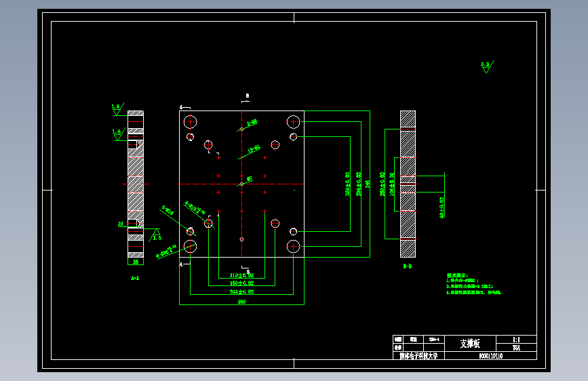Viewport: 588px width, 381px height.
Task: Select the 4-Φ16 hole callout text
Action: click(168, 210)
